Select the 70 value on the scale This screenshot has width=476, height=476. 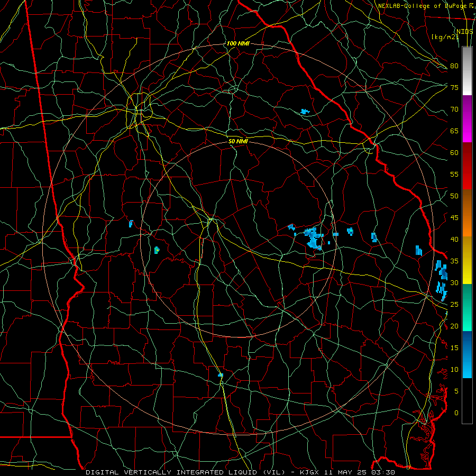[x=454, y=109]
